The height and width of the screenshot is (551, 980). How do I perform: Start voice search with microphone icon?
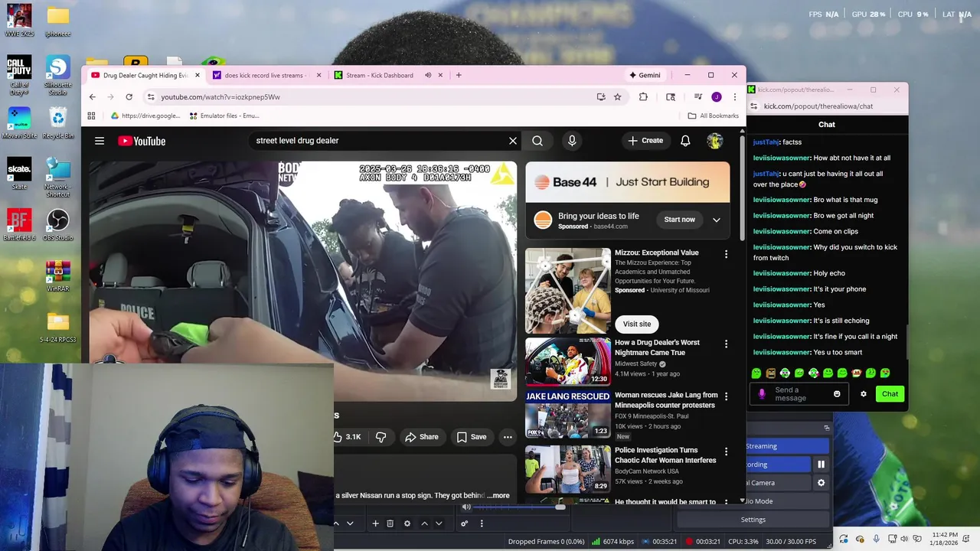571,141
